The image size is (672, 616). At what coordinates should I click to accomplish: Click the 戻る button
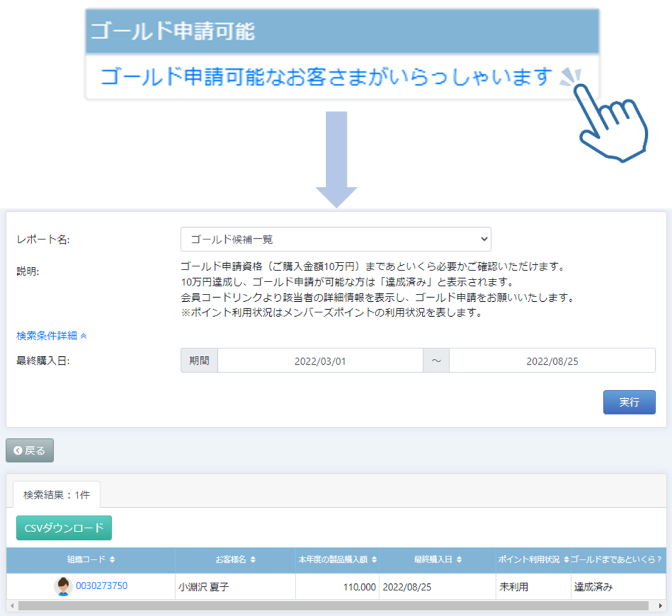click(30, 451)
